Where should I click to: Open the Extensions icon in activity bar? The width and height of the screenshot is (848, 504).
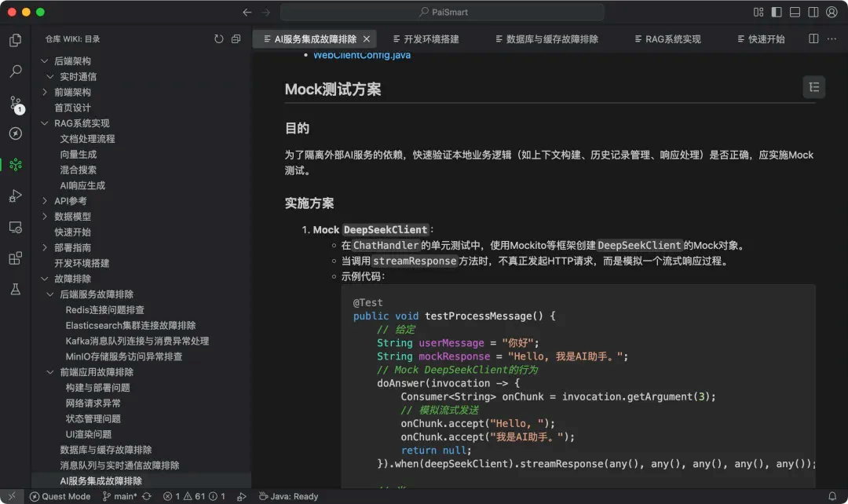tap(16, 258)
